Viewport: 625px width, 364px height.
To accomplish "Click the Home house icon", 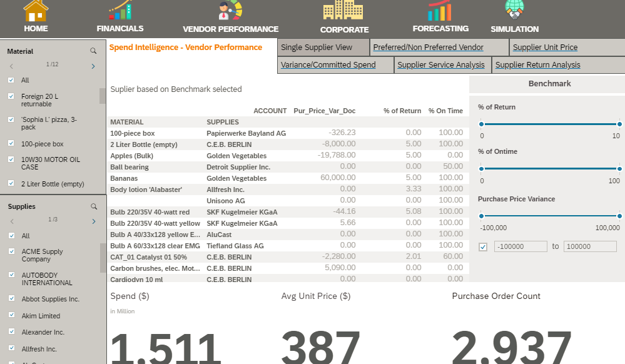I will click(x=36, y=11).
